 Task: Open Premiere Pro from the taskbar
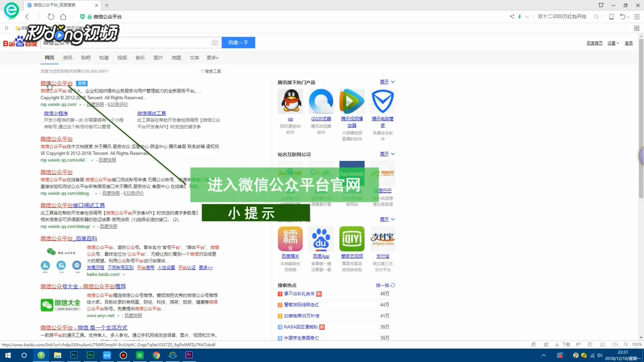click(189, 355)
